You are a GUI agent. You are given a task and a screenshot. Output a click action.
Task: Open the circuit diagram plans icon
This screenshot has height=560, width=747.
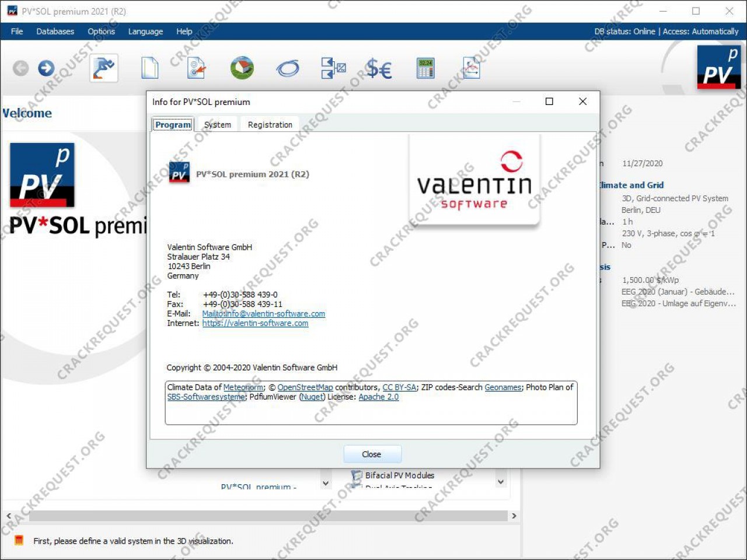334,68
